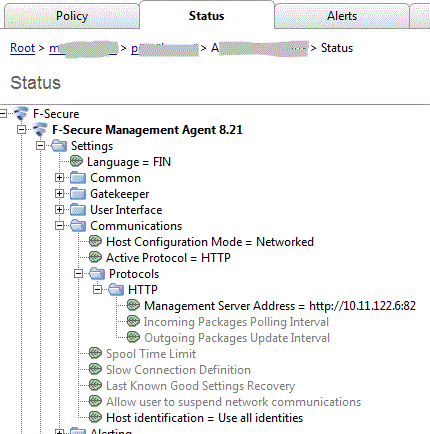430x434 pixels.
Task: Select the Status tab
Action: [x=207, y=16]
